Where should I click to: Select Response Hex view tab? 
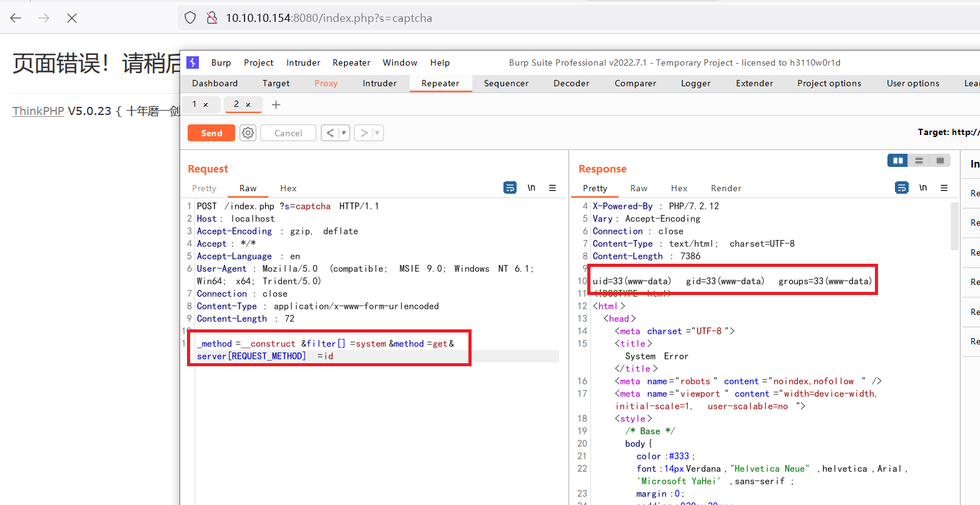click(x=679, y=188)
